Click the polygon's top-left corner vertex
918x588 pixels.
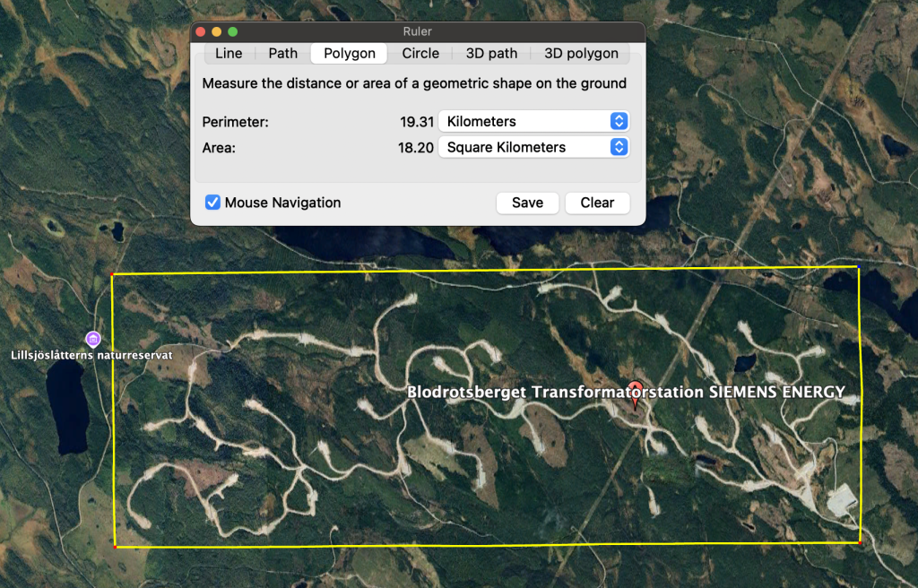pyautogui.click(x=112, y=274)
